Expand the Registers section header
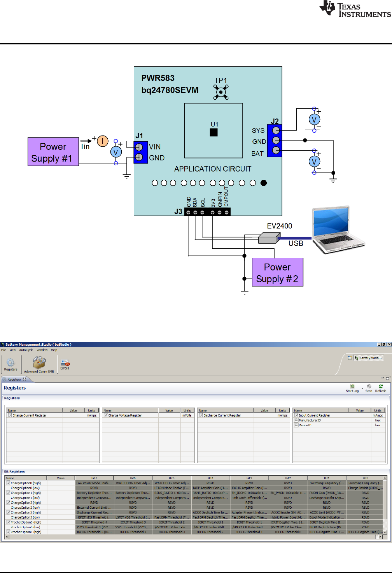 12,398
